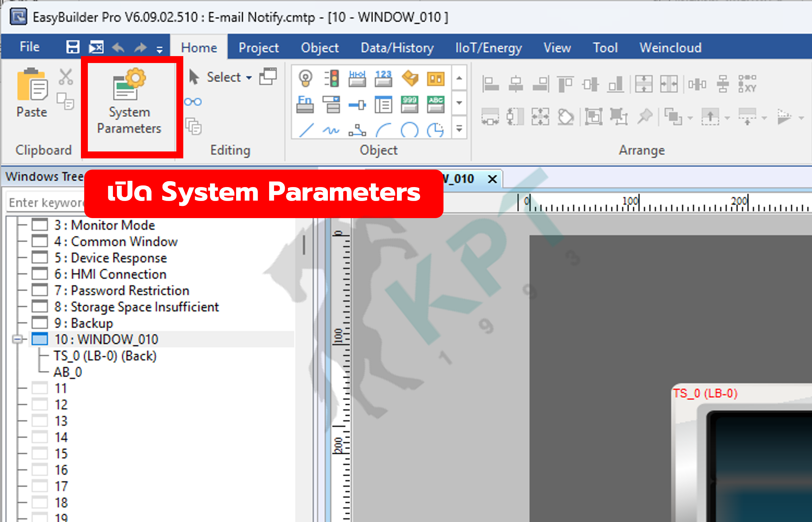Click the Find glasses icon in Editing

tap(193, 102)
